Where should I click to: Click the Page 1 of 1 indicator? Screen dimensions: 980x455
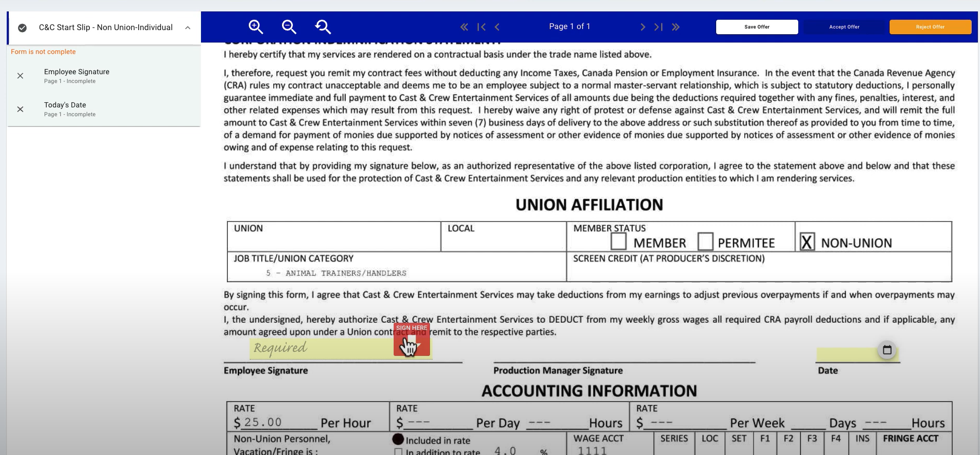[x=570, y=26]
